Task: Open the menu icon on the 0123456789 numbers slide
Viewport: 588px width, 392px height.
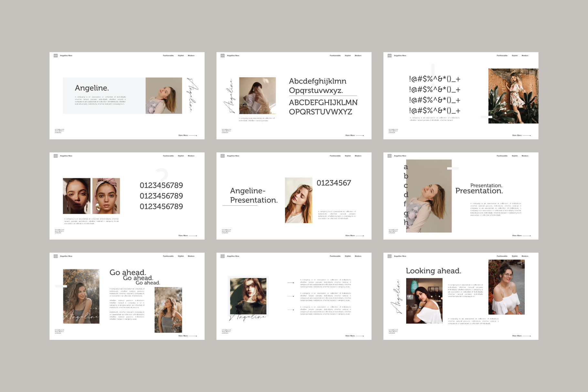Action: click(x=56, y=156)
